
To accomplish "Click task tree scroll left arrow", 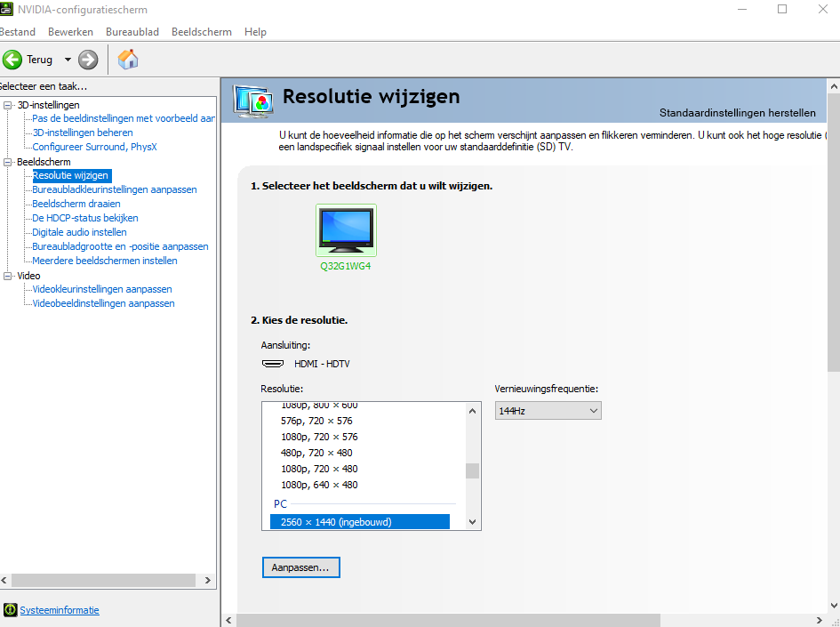I will pyautogui.click(x=4, y=581).
